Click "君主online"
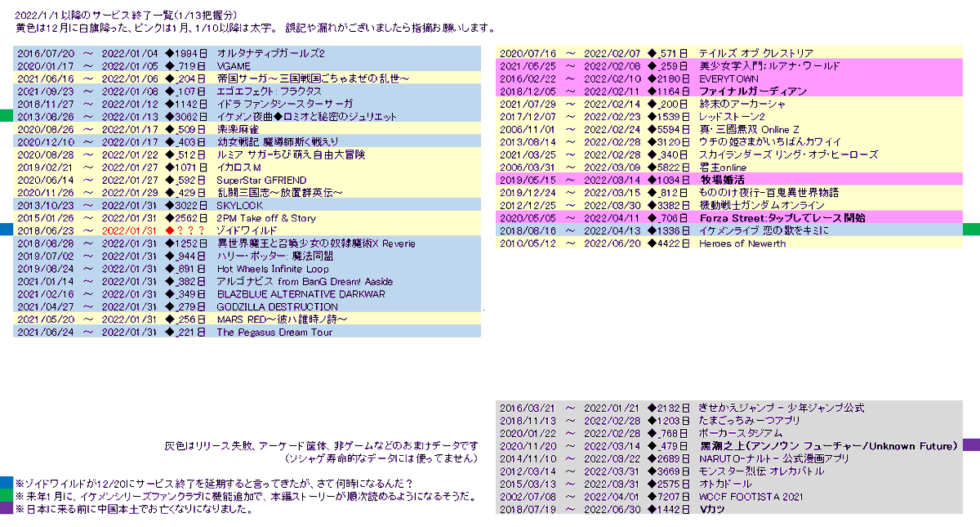This screenshot has width=980, height=527. click(x=724, y=167)
